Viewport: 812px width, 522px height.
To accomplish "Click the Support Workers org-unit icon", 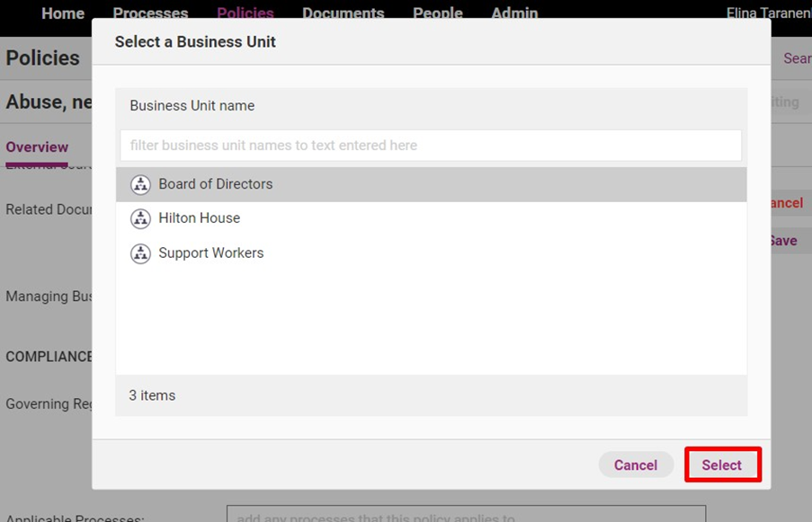I will click(140, 253).
